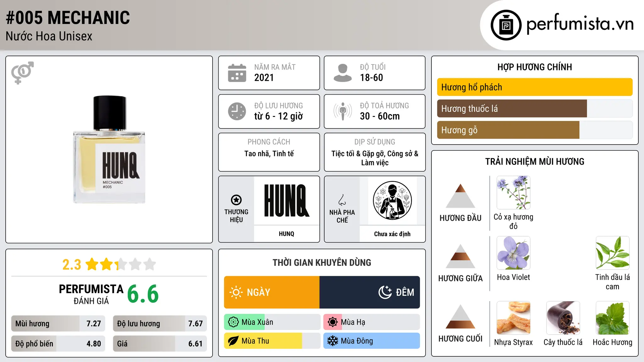Image resolution: width=644 pixels, height=362 pixels.
Task: Click the age range 18-60
Action: (x=371, y=78)
